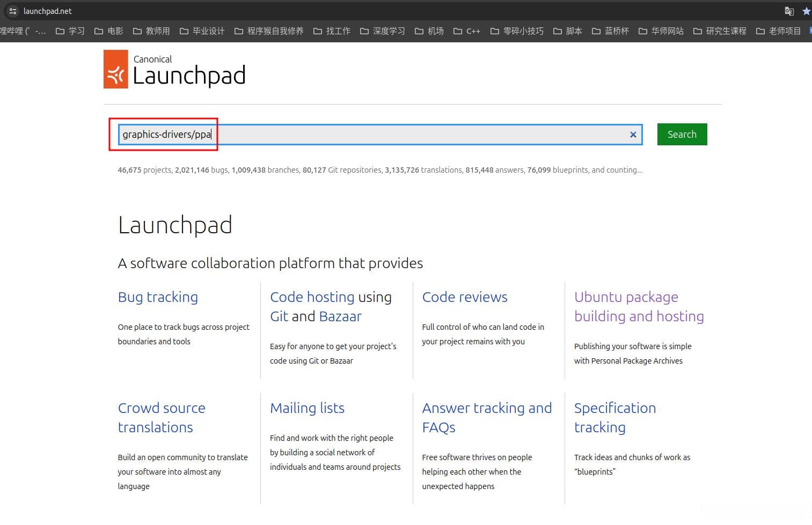Open Answer tracking and FAQs link
Screen dimensions: 812x525
point(487,418)
